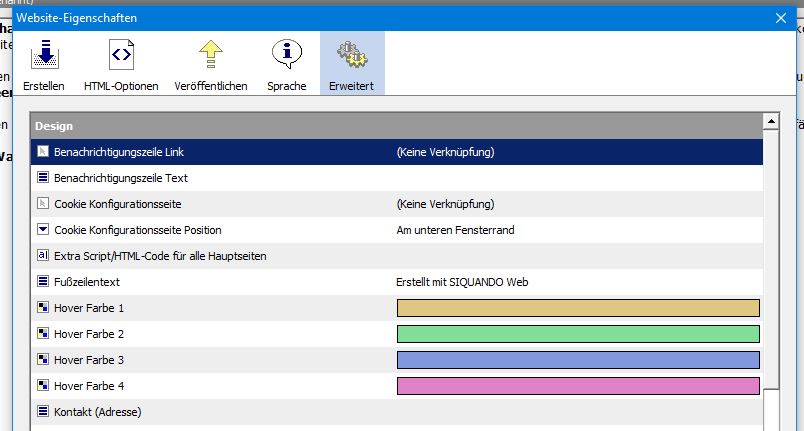Image resolution: width=804 pixels, height=431 pixels.
Task: Open the Cookie Konfigurationsseite Position dropdown icon
Action: coord(43,230)
